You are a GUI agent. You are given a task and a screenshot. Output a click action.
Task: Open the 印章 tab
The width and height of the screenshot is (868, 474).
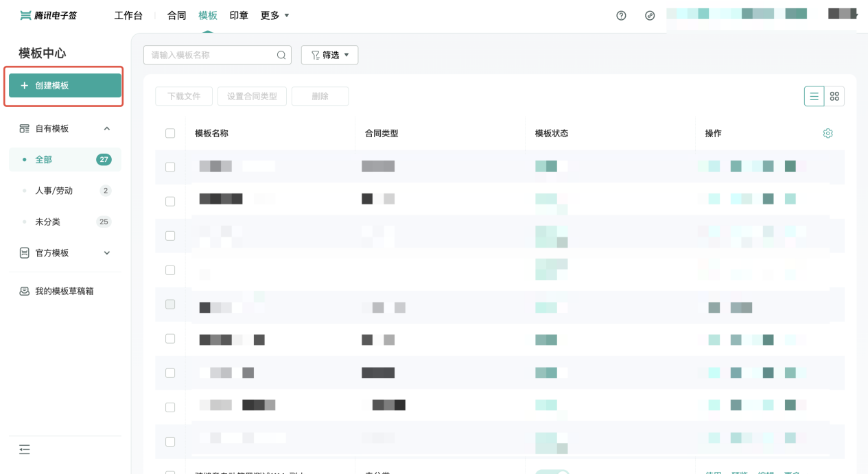239,15
